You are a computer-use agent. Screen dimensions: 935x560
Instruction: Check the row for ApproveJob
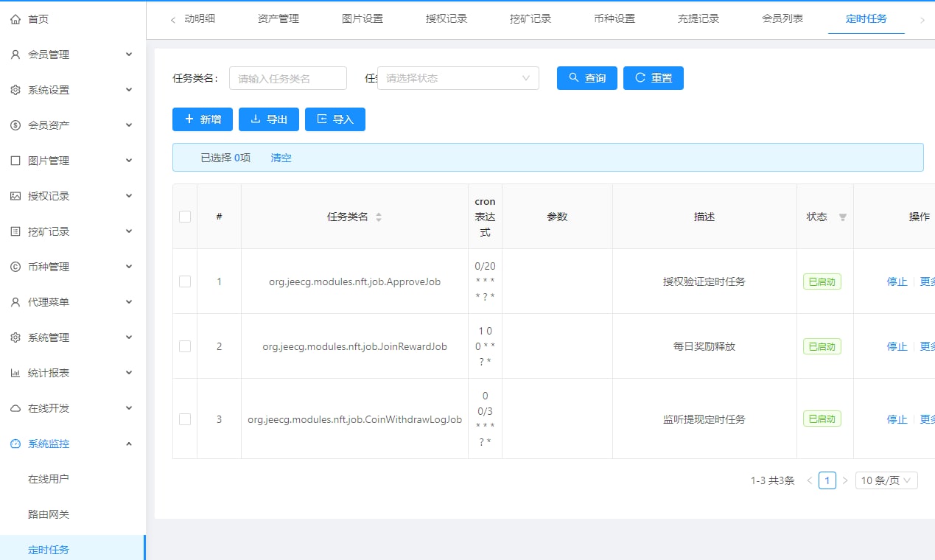pos(185,281)
